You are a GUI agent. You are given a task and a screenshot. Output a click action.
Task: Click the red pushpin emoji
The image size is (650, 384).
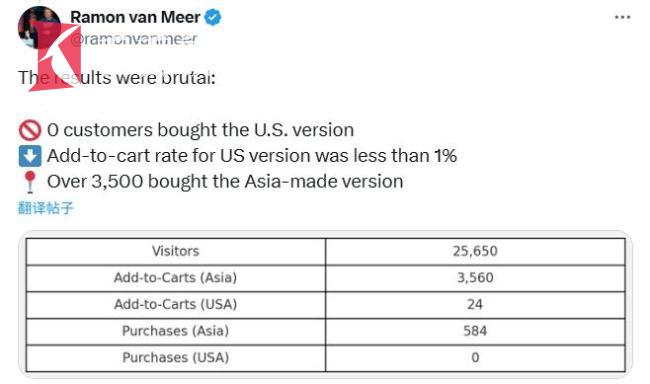point(30,182)
